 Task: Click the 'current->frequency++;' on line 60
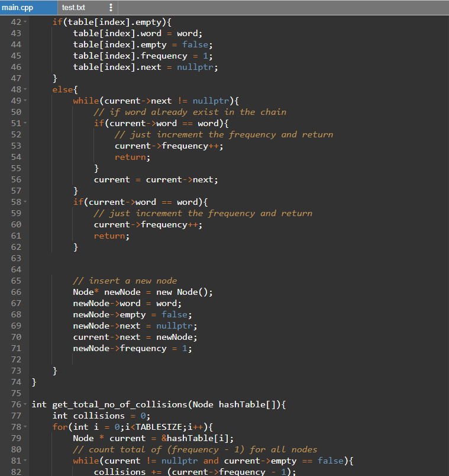(148, 224)
